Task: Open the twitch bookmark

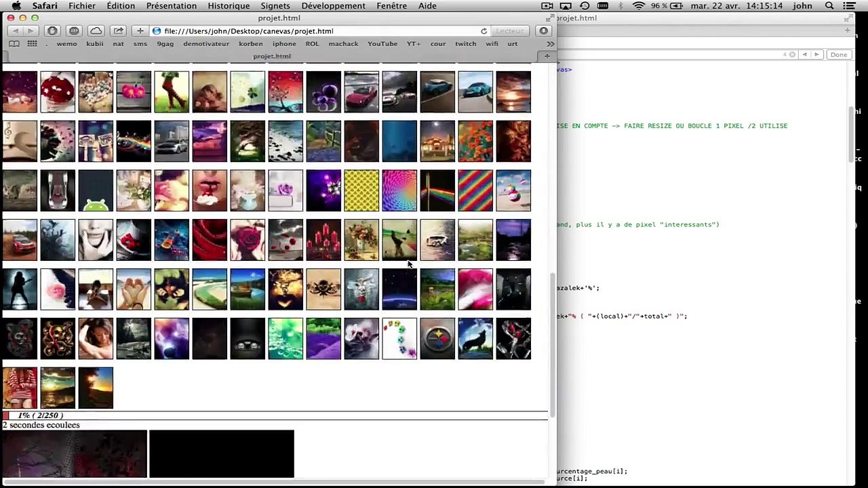Action: [x=465, y=44]
